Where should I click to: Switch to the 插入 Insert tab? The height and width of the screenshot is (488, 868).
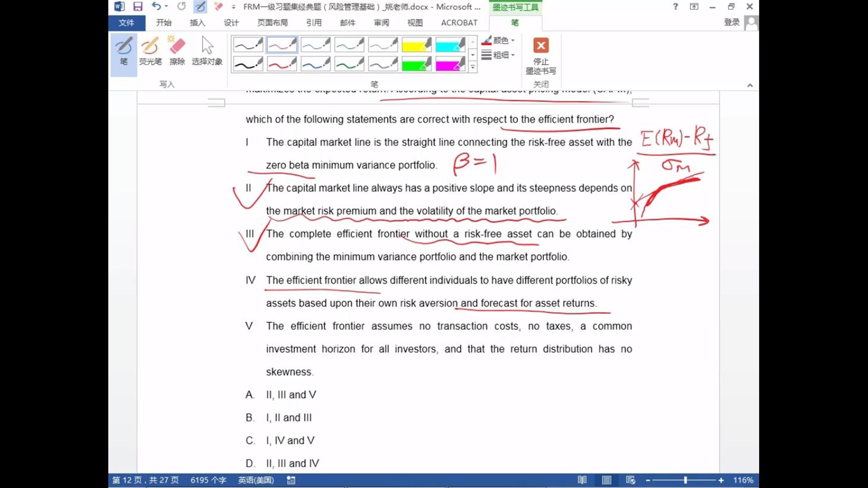(197, 23)
